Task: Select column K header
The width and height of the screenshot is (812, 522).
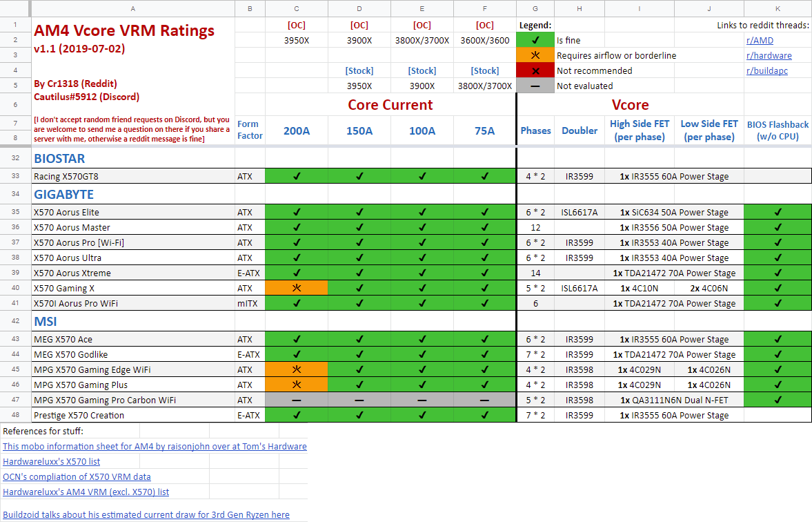Action: [778, 8]
